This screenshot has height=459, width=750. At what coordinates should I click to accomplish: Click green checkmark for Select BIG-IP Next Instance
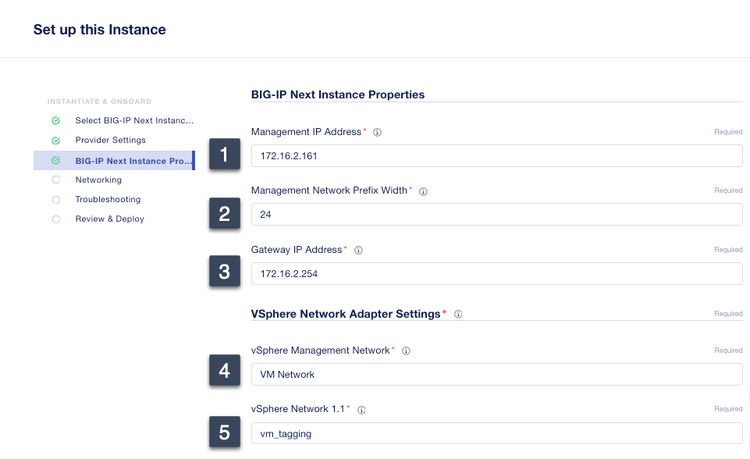click(56, 121)
